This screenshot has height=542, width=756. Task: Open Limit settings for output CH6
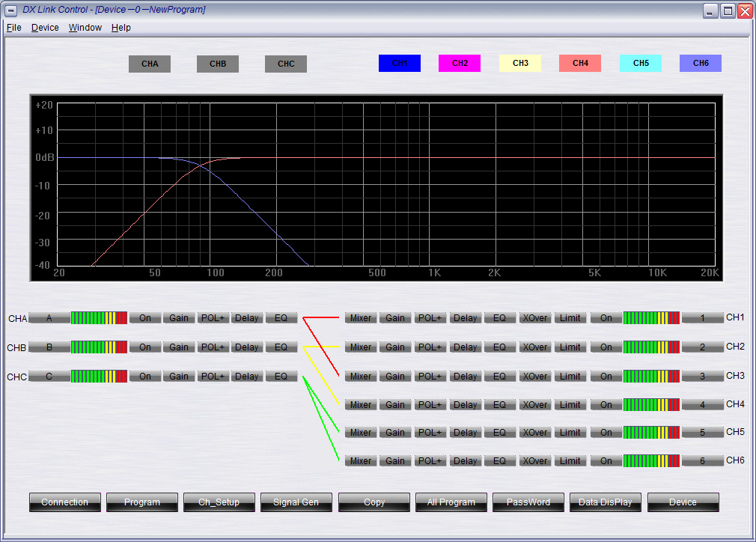tap(570, 461)
